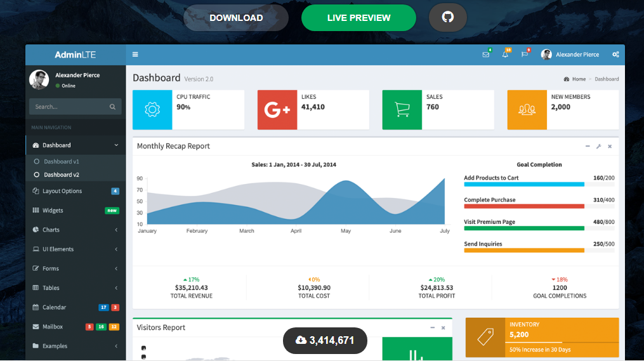Viewport: 644px width, 361px height.
Task: Collapse the Dashboard menu chevron
Action: [x=116, y=145]
